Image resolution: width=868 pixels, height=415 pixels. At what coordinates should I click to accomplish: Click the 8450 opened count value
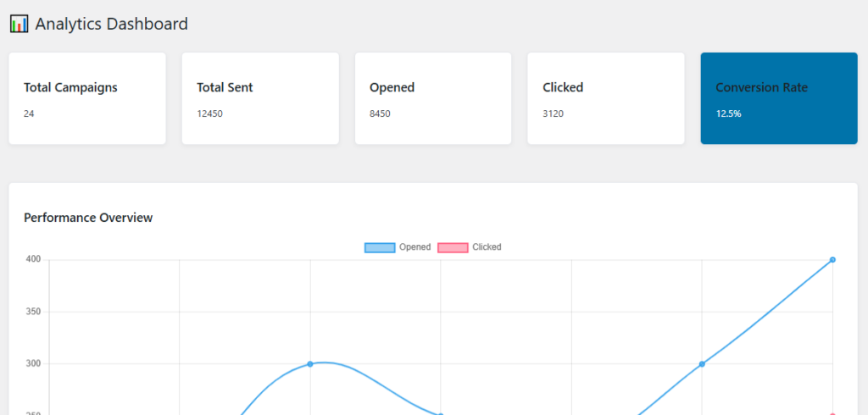[380, 113]
